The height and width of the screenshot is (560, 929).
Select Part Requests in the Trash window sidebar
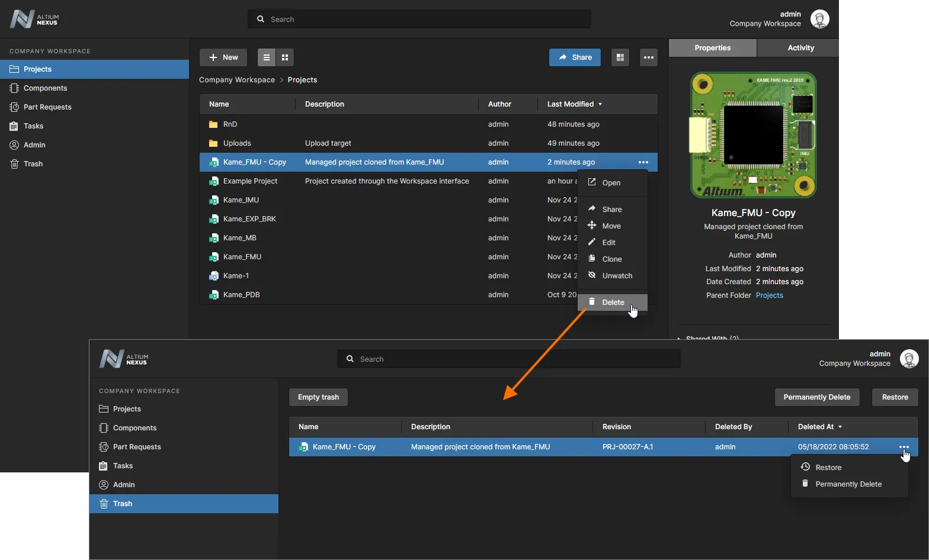pos(184,447)
